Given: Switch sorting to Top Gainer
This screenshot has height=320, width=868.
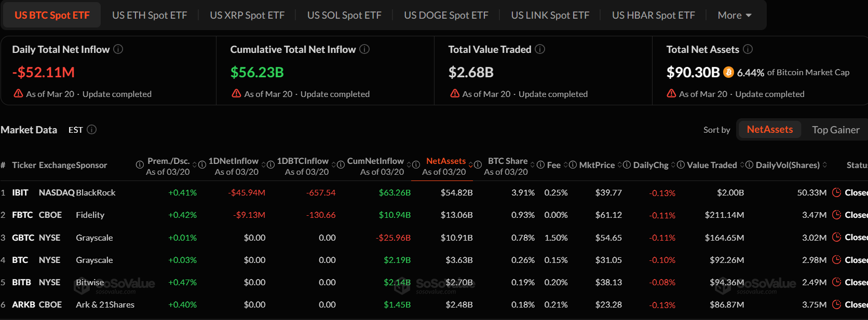Looking at the screenshot, I should point(836,129).
